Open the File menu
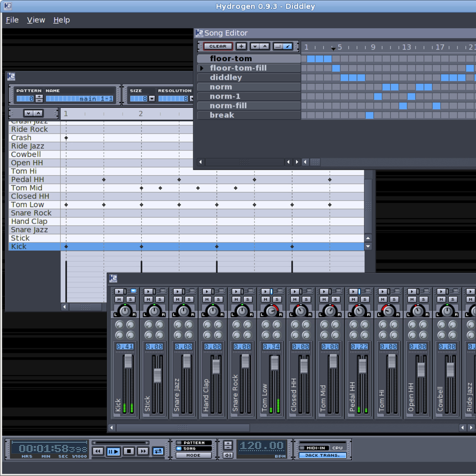The width and height of the screenshot is (476, 476). (x=12, y=20)
